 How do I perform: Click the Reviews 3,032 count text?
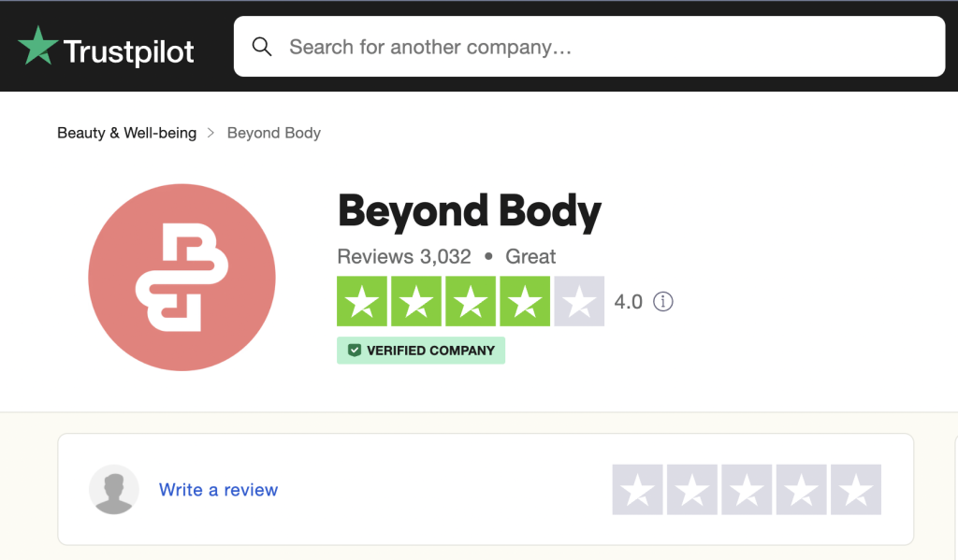(404, 256)
